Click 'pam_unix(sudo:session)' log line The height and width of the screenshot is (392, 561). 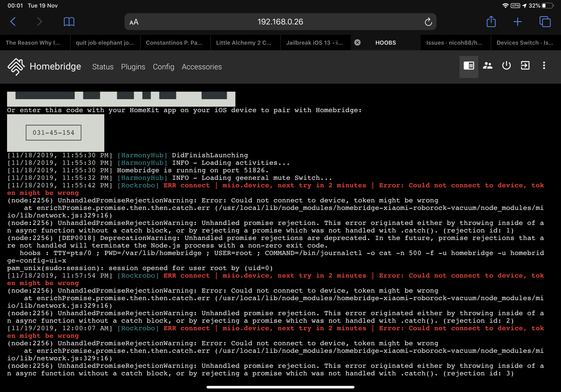(x=140, y=268)
